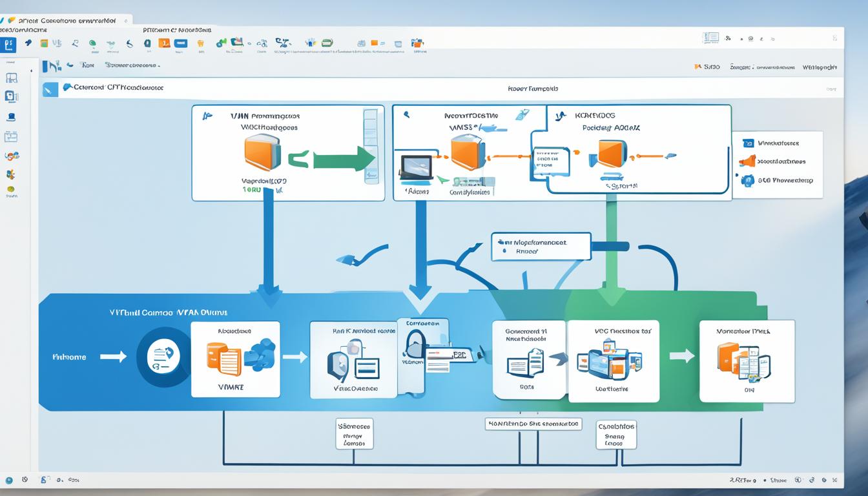
Task: Click the blue branching connector toolbar icon
Action: click(x=283, y=43)
